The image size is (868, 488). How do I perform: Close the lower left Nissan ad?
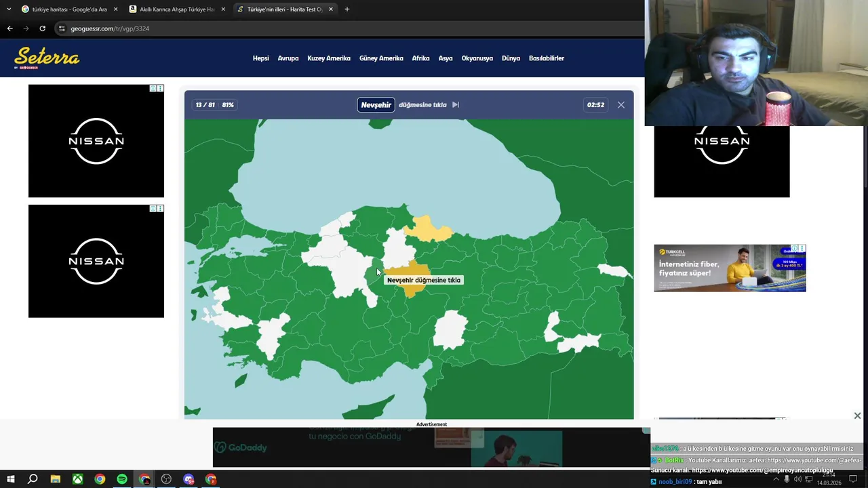[160, 208]
